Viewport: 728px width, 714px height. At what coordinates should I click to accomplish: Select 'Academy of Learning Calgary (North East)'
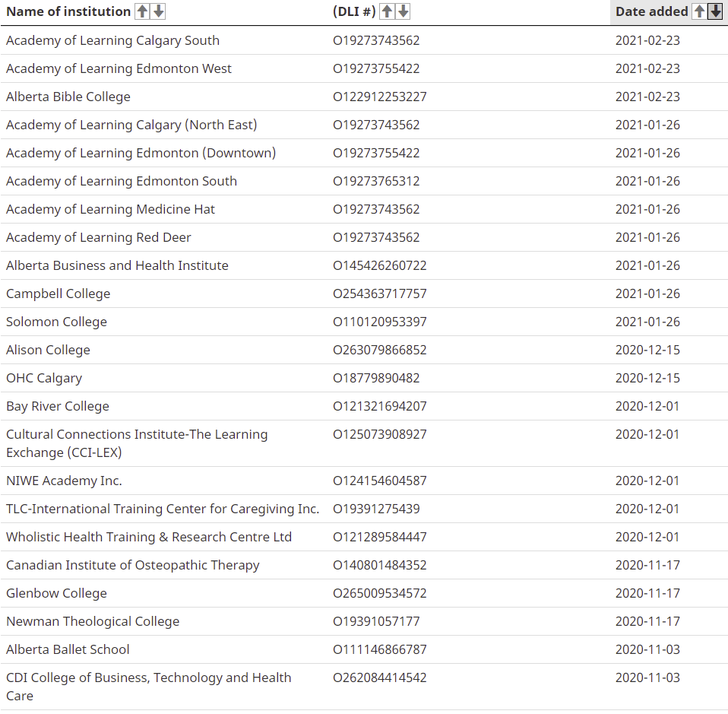[x=131, y=125]
